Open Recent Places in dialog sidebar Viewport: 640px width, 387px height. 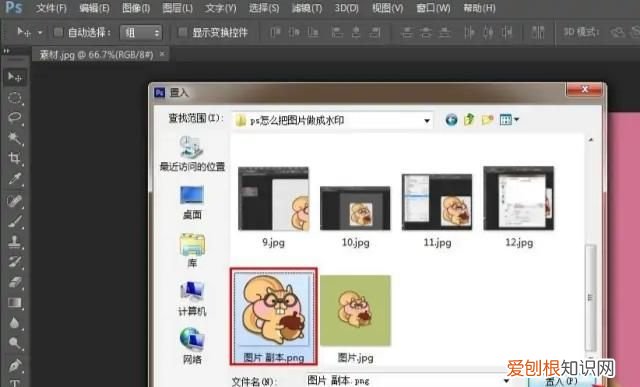coord(192,153)
